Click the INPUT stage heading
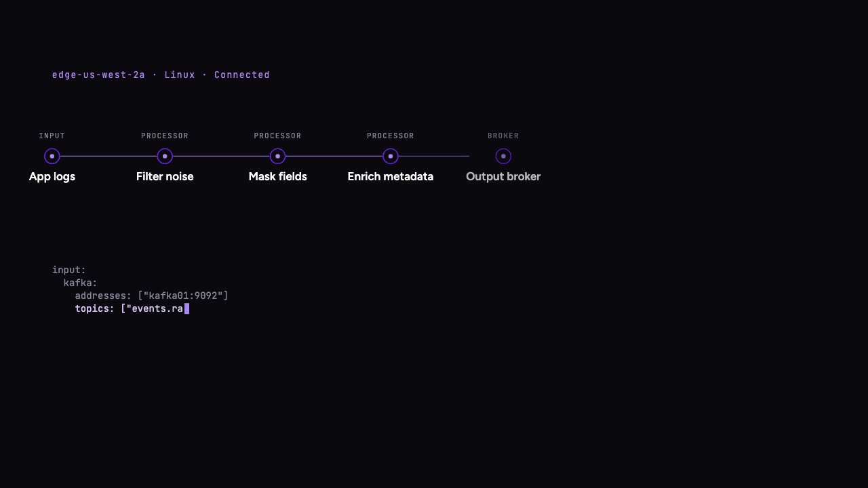This screenshot has width=868, height=488. tap(52, 136)
